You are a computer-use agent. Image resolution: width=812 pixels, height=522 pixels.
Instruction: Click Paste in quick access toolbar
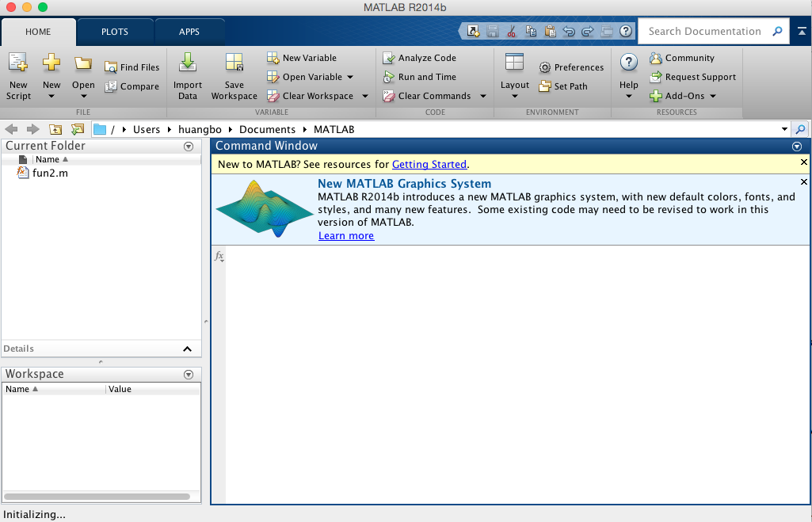tap(550, 31)
